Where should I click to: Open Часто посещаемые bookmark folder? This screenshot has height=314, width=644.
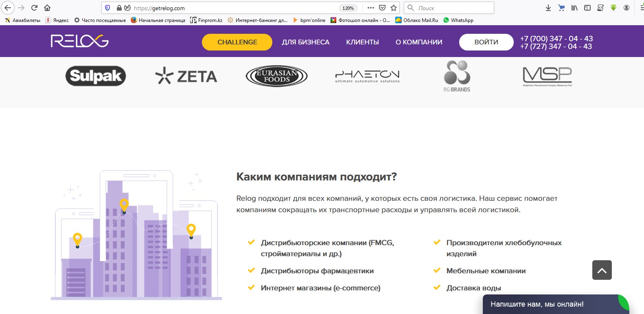[100, 20]
